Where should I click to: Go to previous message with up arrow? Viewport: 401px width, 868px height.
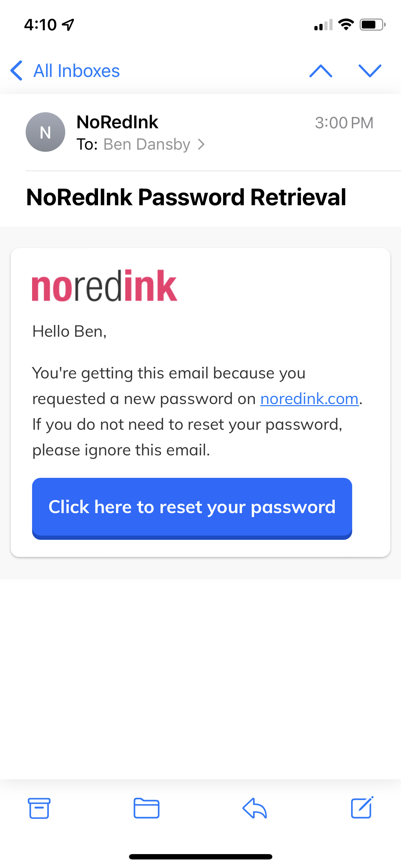pyautogui.click(x=321, y=71)
